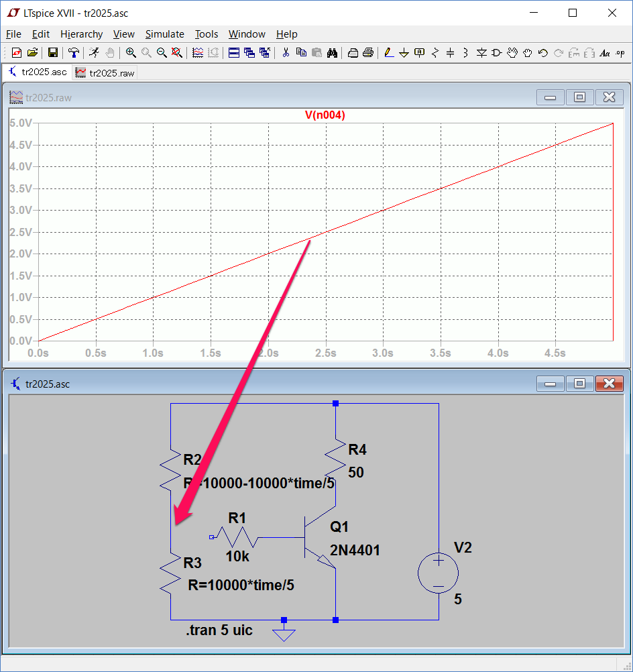Viewport: 633px width, 672px height.
Task: Click the Tile Windows toolbar icon
Action: click(x=234, y=52)
